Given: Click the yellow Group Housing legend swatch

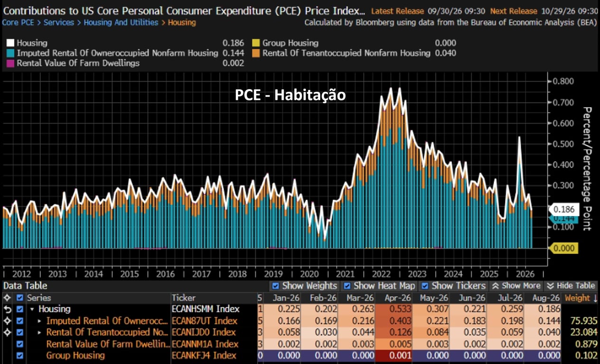Looking at the screenshot, I should click(x=256, y=43).
